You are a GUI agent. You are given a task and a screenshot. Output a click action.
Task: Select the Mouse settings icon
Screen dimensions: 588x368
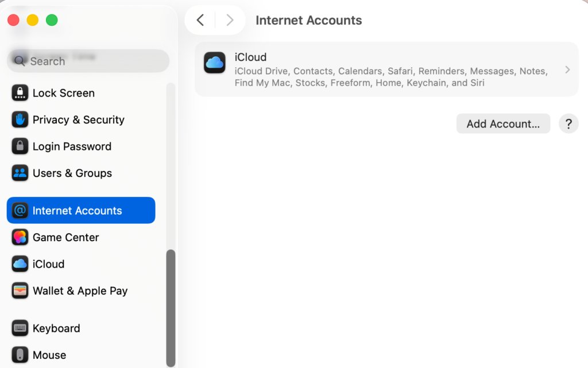tap(20, 355)
